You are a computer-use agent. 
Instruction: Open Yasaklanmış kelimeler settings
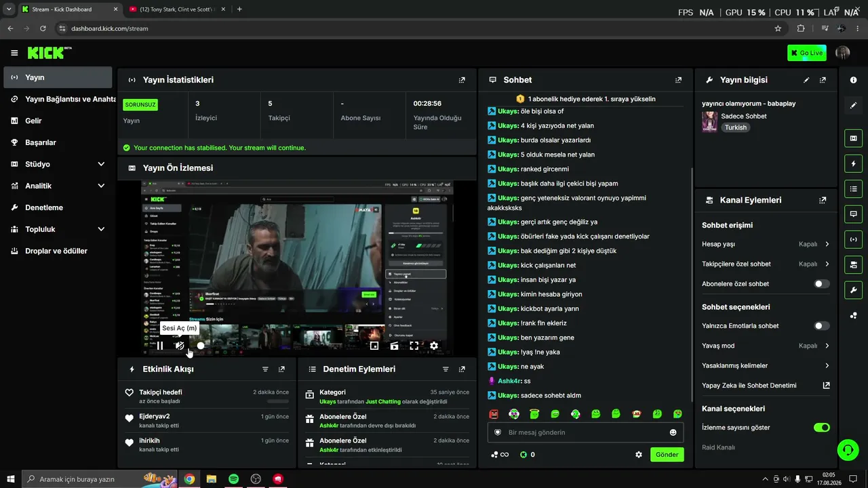click(x=766, y=365)
